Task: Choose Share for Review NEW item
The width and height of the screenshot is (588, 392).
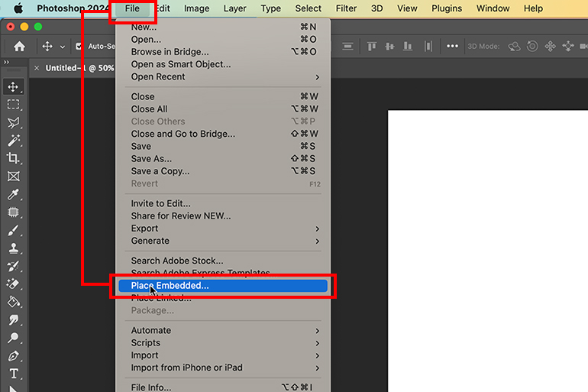Action: (224, 215)
